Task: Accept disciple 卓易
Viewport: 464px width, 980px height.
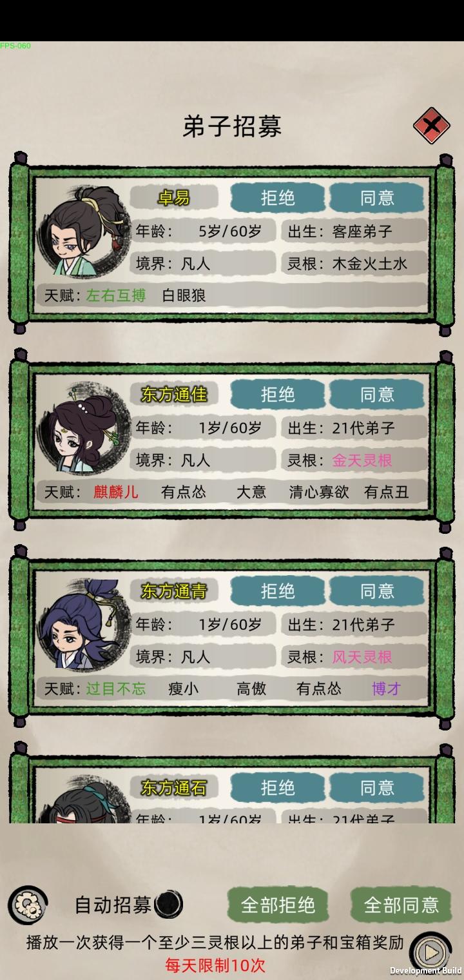Action: coord(377,198)
